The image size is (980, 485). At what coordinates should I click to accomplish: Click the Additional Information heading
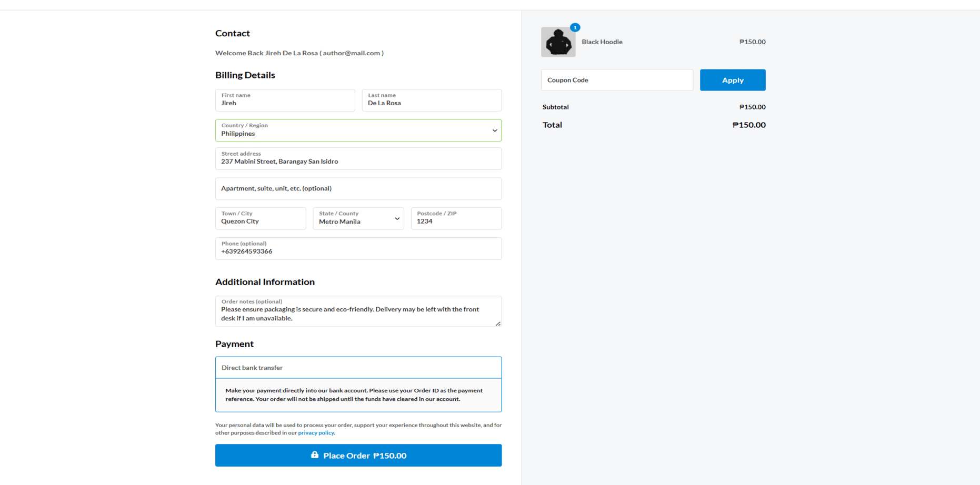pos(265,282)
